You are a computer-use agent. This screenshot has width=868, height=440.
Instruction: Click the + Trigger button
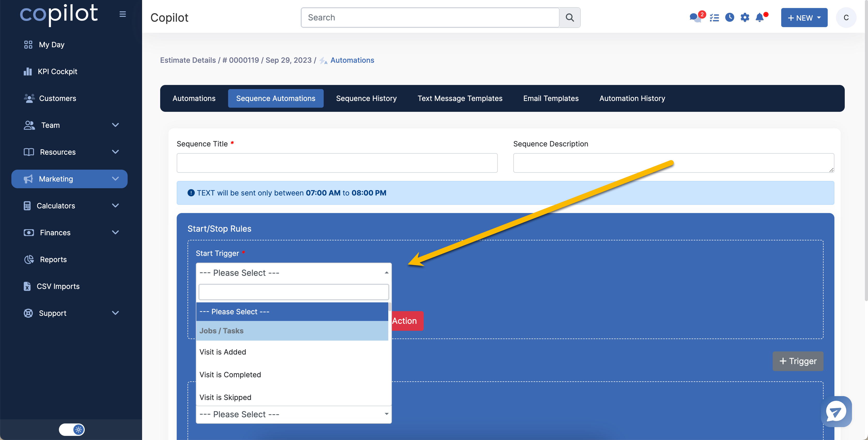[797, 361]
